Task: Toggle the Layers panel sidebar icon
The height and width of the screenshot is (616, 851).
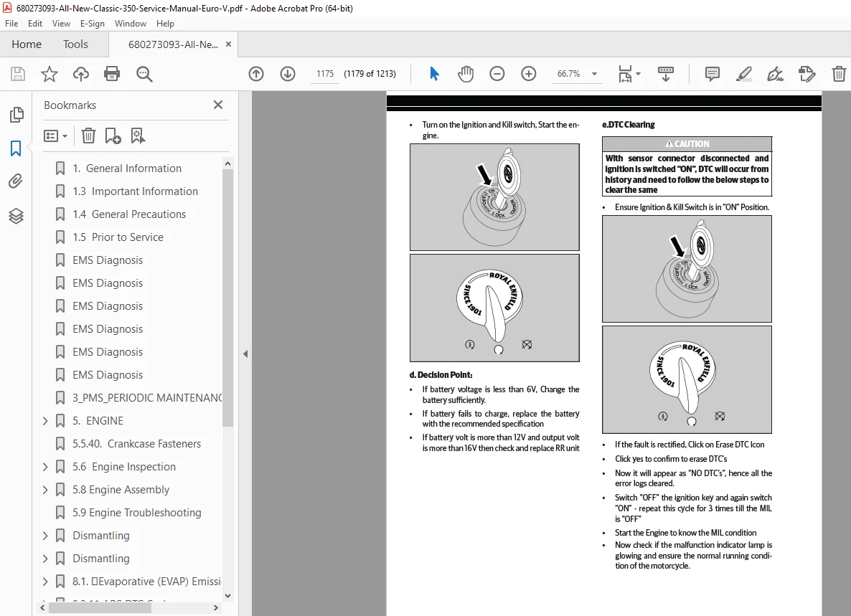Action: [16, 216]
